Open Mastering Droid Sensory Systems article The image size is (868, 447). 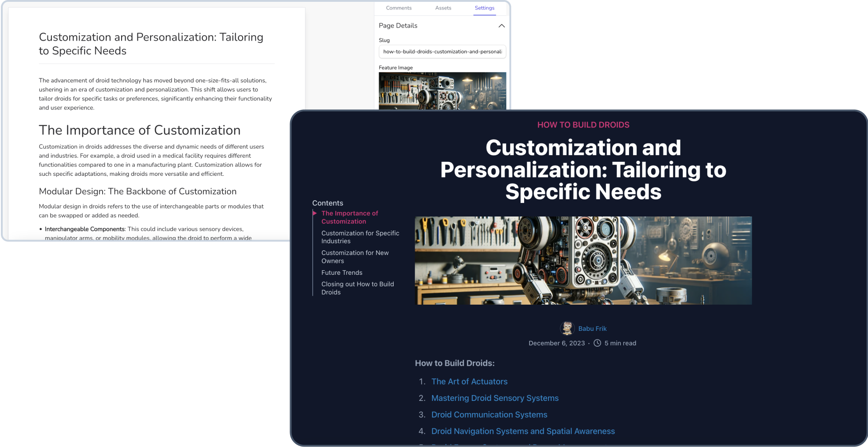tap(495, 398)
